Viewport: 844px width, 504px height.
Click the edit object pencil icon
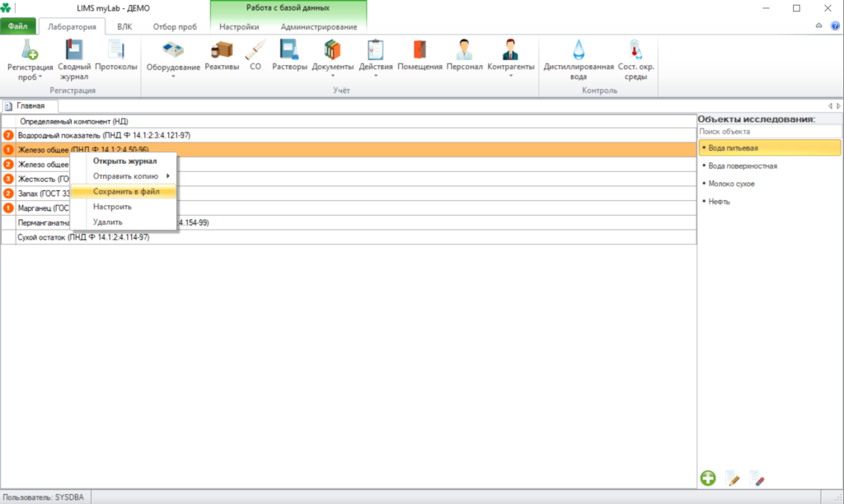(x=733, y=478)
